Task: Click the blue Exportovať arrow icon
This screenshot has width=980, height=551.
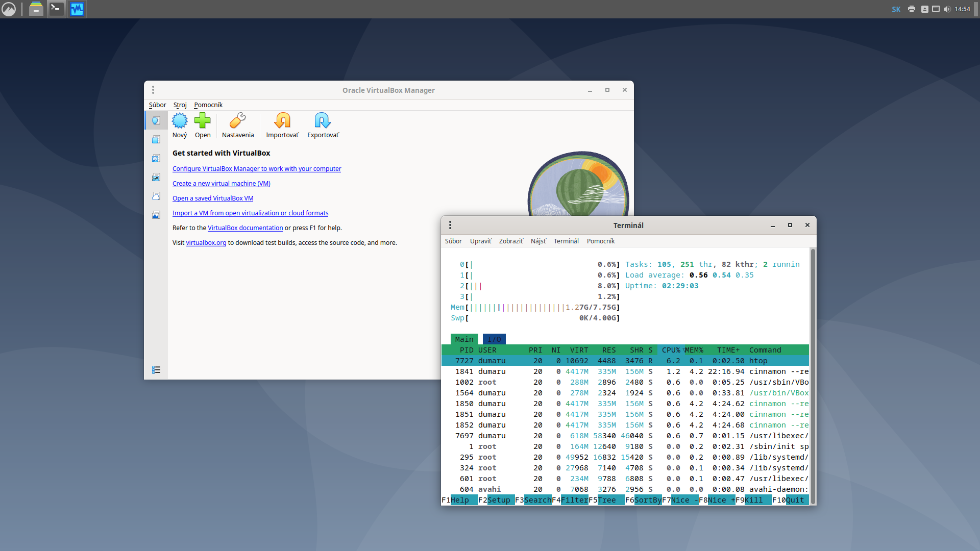Action: (x=323, y=121)
